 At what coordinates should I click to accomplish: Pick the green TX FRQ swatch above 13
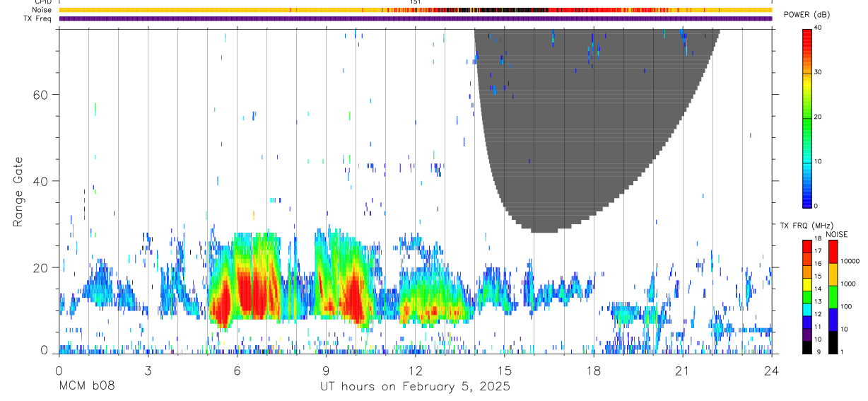[x=807, y=297]
